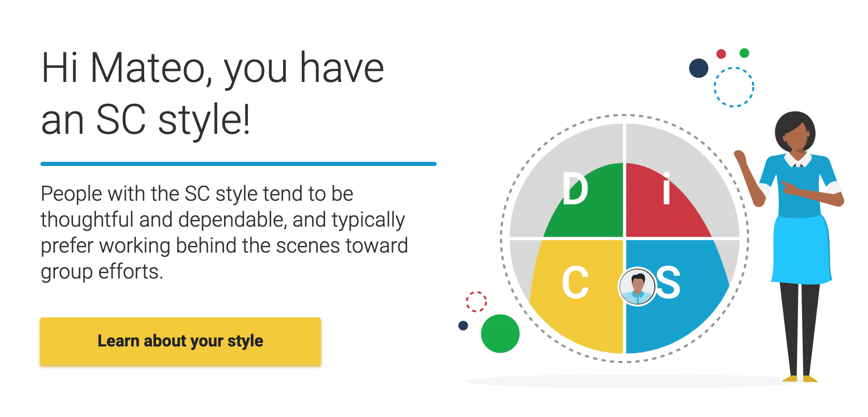Click the letter C on the circle
The image size is (868, 417).
point(576,283)
